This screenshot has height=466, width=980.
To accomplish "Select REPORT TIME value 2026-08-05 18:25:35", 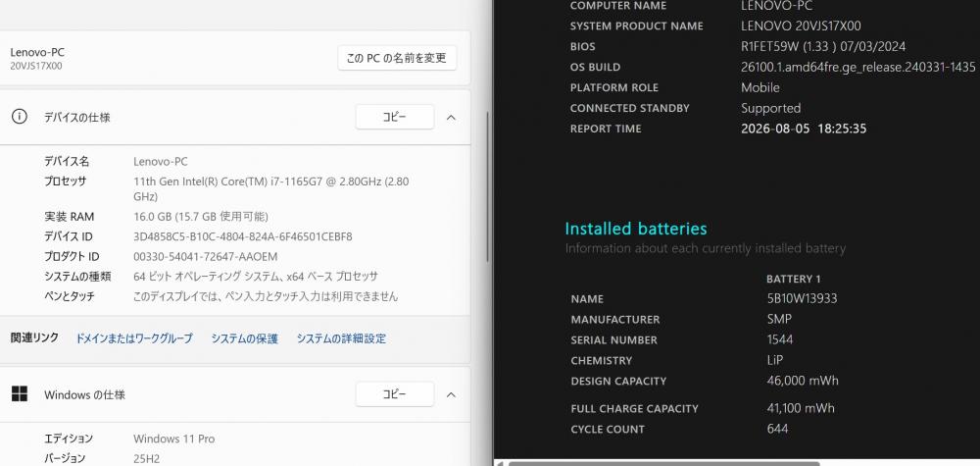I will click(804, 129).
